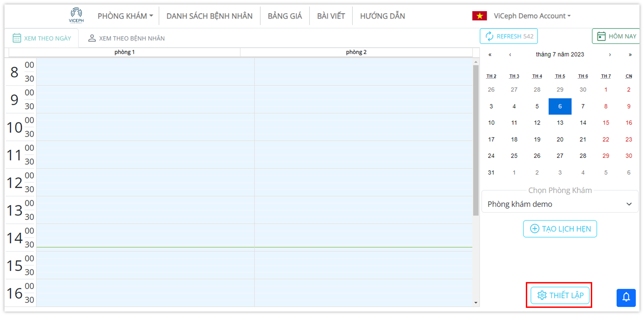Click the 16 hour label in timeline

14,293
